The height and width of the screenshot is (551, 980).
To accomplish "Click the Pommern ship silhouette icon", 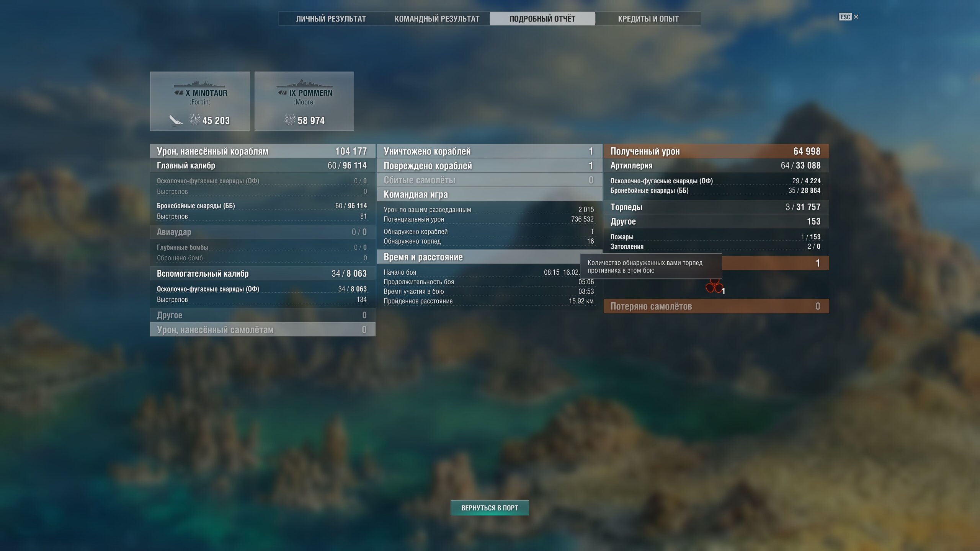I will (304, 84).
